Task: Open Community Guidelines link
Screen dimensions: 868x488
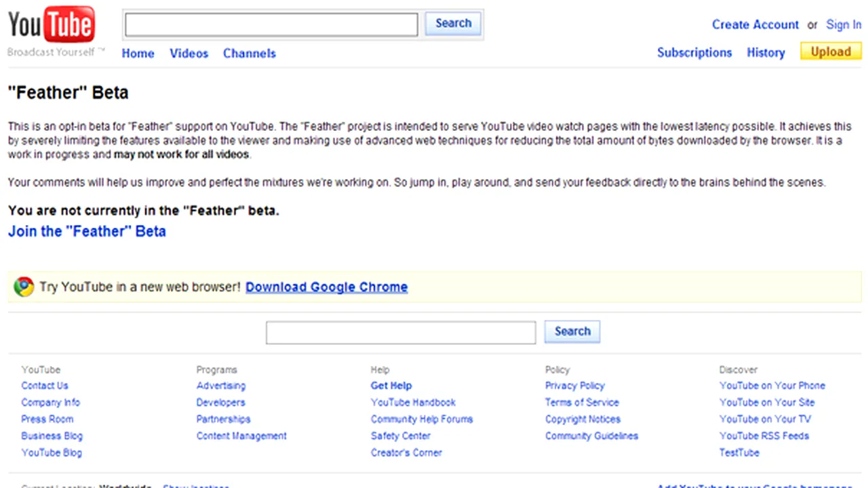Action: pyautogui.click(x=591, y=436)
